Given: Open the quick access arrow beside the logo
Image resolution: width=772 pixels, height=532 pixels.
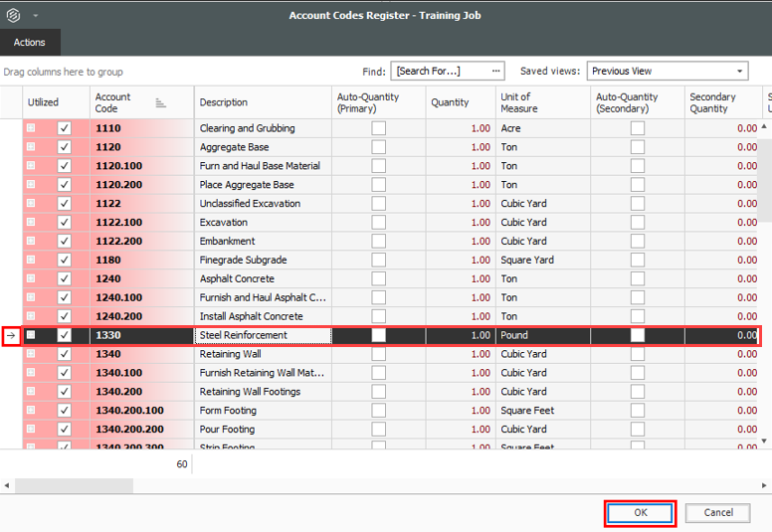Looking at the screenshot, I should coord(36,16).
